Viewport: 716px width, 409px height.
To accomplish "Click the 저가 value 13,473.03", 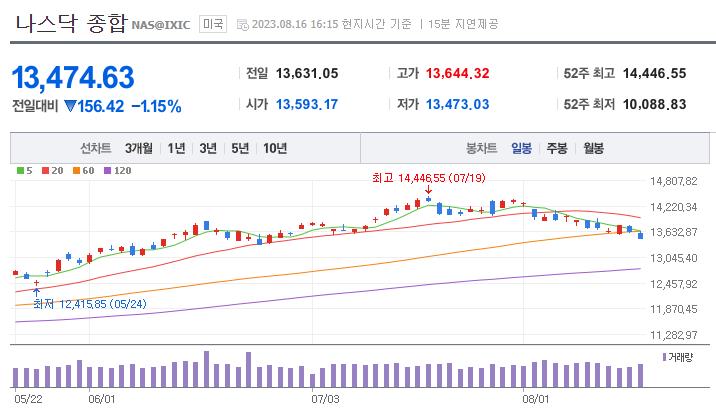I will click(x=458, y=105).
